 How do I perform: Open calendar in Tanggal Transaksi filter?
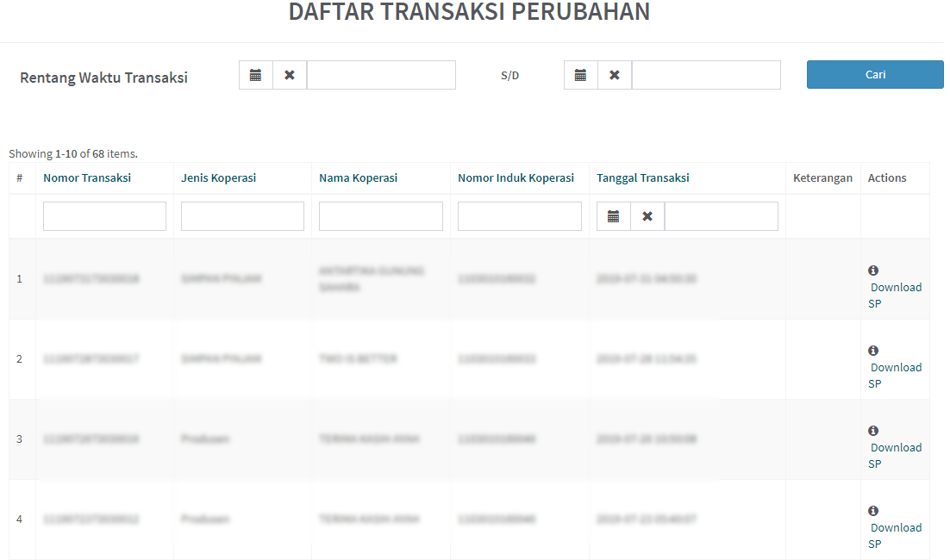614,216
